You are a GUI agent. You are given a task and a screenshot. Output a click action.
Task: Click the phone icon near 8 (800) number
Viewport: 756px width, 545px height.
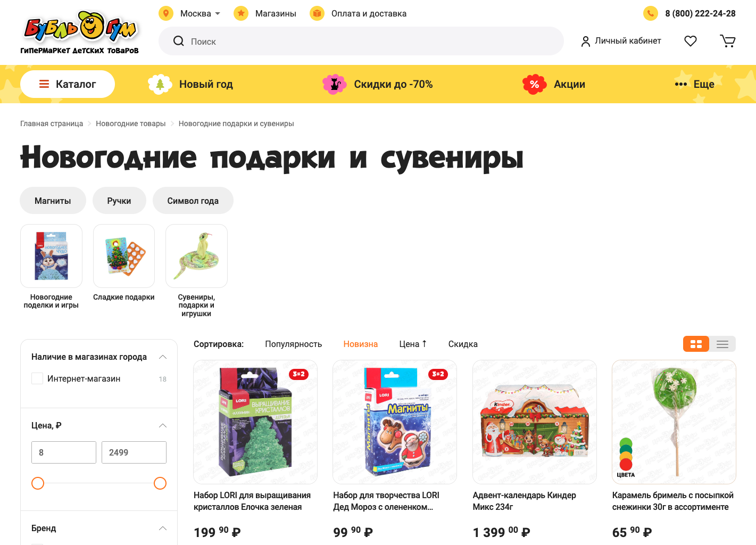[651, 13]
